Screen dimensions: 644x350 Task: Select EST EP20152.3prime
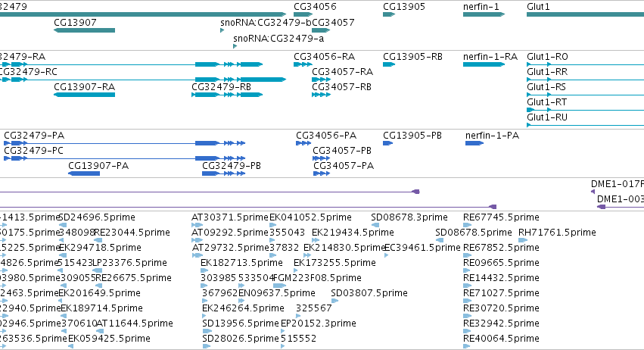point(319,323)
